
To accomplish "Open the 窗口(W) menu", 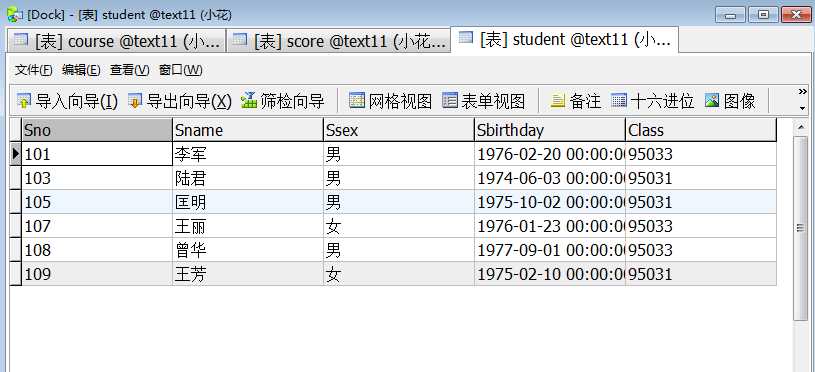I will click(180, 70).
